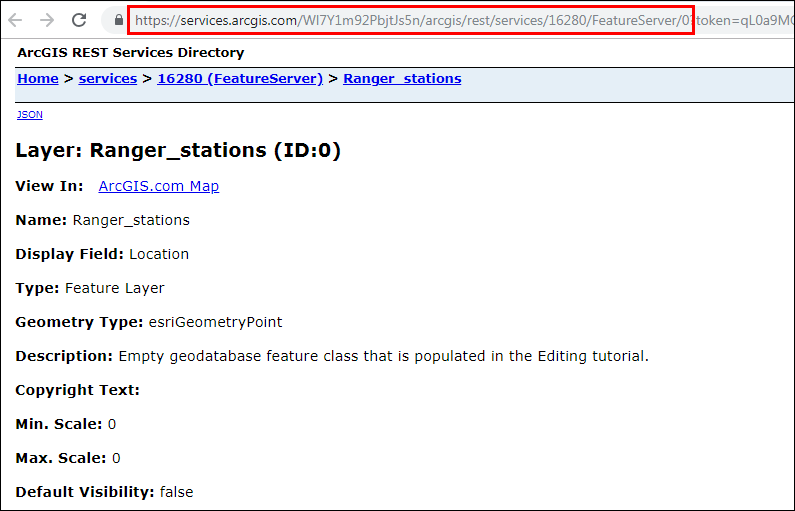Click the Type value Feature Layer
Image resolution: width=795 pixels, height=511 pixels.
coord(115,288)
